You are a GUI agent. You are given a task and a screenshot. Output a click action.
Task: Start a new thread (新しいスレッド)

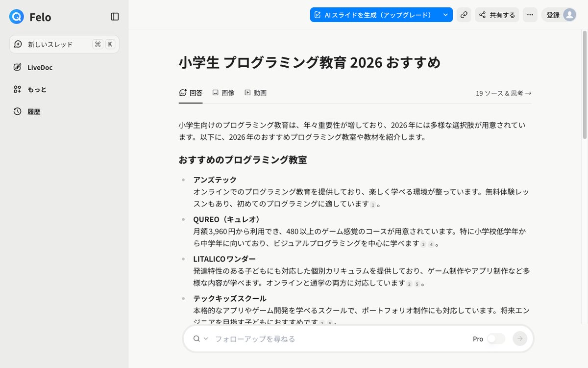(x=64, y=44)
